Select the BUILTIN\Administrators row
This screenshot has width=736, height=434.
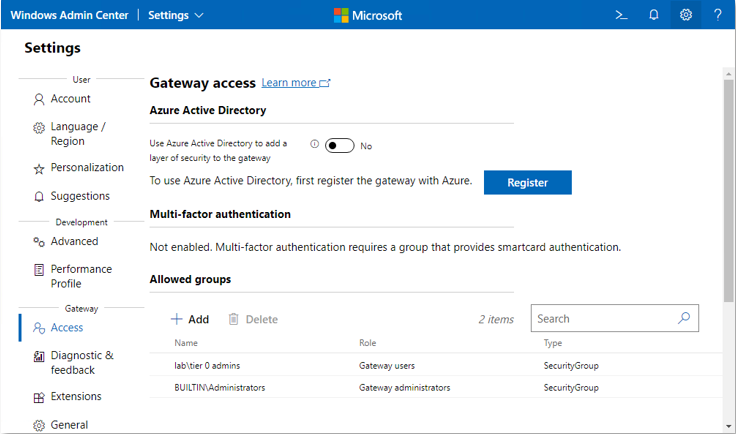(x=436, y=387)
